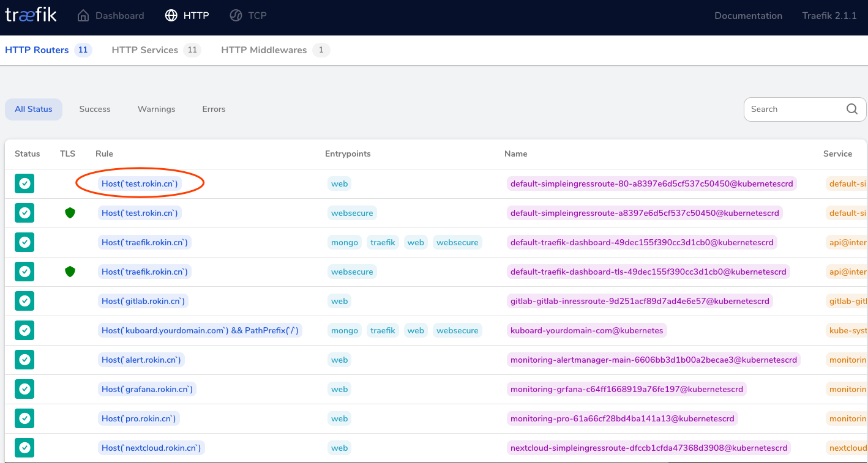This screenshot has width=868, height=463.
Task: Click status checkmark of gitlab.rokin.cn router
Action: click(x=24, y=301)
